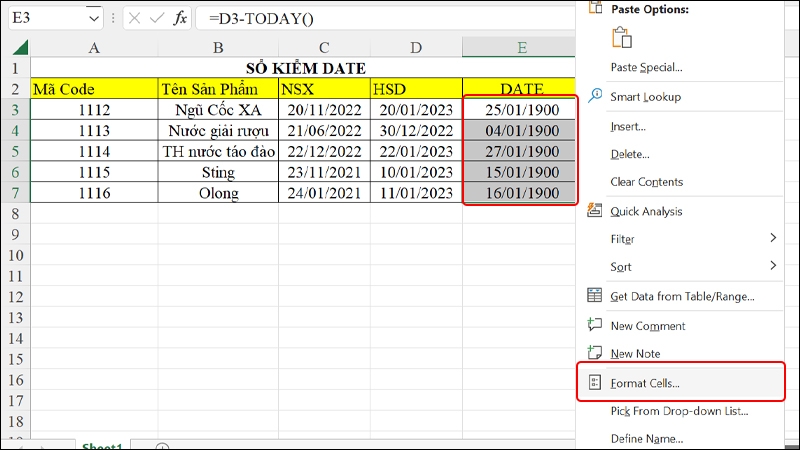Click cell with date 10/01/2023
The width and height of the screenshot is (800, 450).
point(416,172)
